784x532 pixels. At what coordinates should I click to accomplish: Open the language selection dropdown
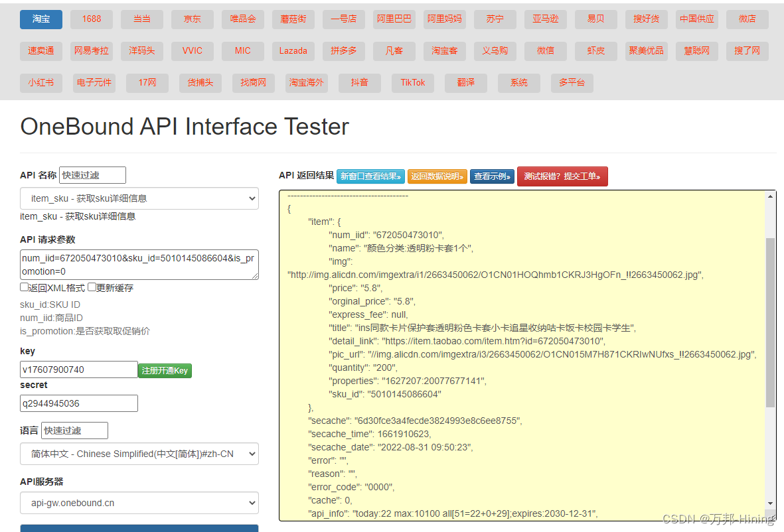pos(139,454)
